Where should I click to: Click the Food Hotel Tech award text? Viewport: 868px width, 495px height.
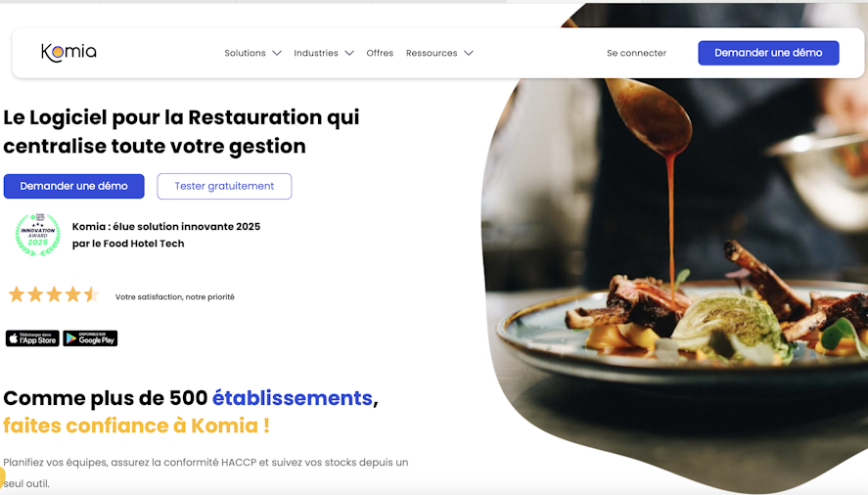(x=166, y=235)
